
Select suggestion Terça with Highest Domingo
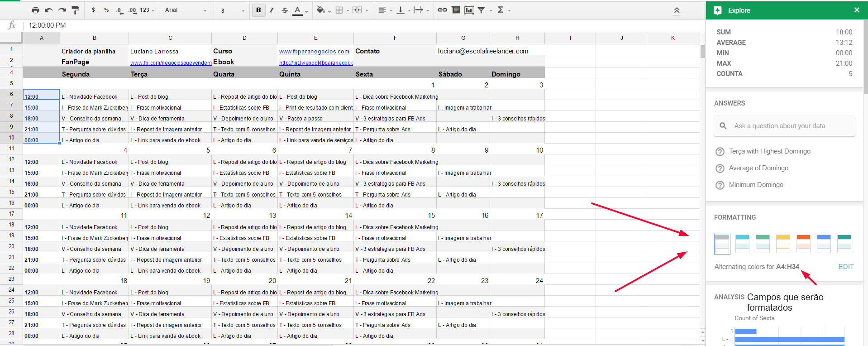[x=769, y=151]
